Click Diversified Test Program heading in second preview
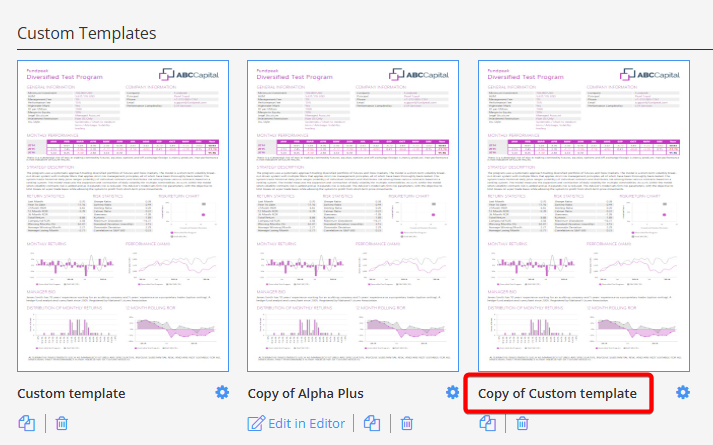 301,79
